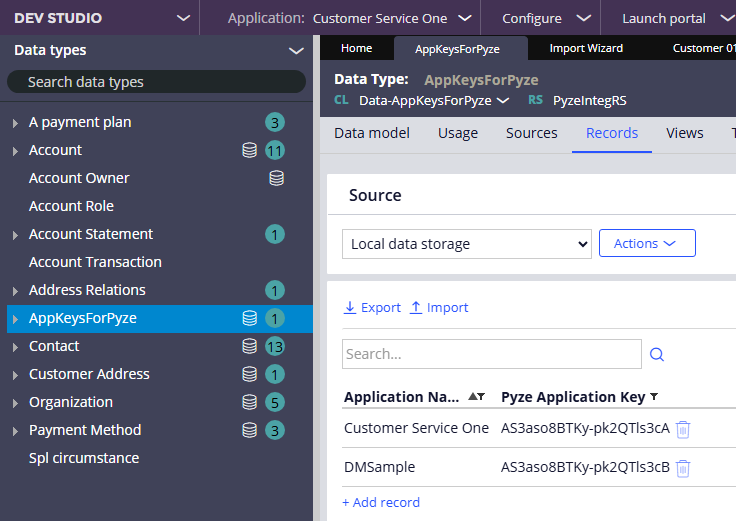The image size is (736, 521).
Task: Open the Configure menu
Action: point(545,18)
